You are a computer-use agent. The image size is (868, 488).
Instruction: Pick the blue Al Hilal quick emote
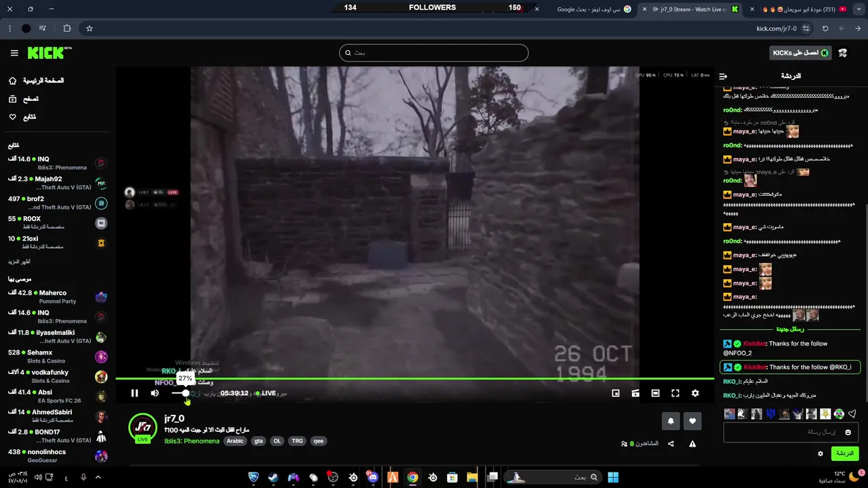coord(770,413)
